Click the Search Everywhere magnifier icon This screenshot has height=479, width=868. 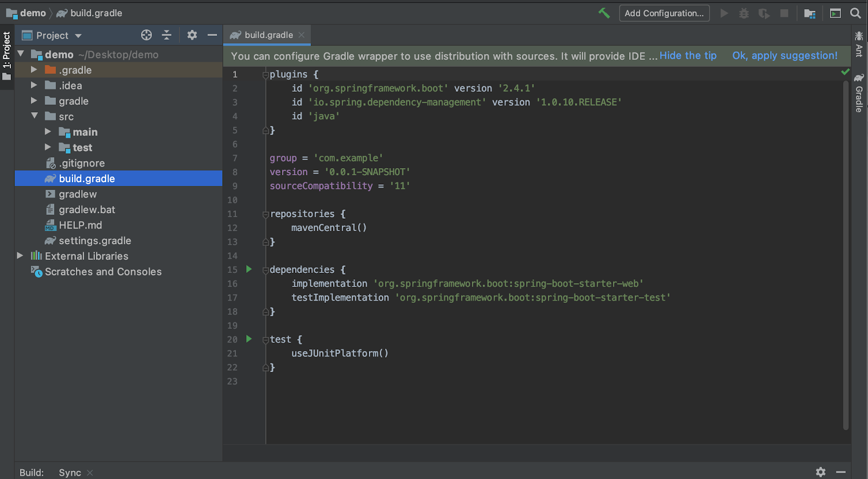856,13
